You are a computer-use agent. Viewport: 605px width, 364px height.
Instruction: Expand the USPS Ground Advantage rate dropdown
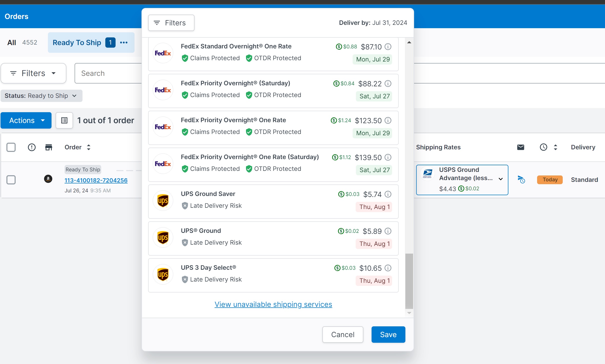[500, 179]
